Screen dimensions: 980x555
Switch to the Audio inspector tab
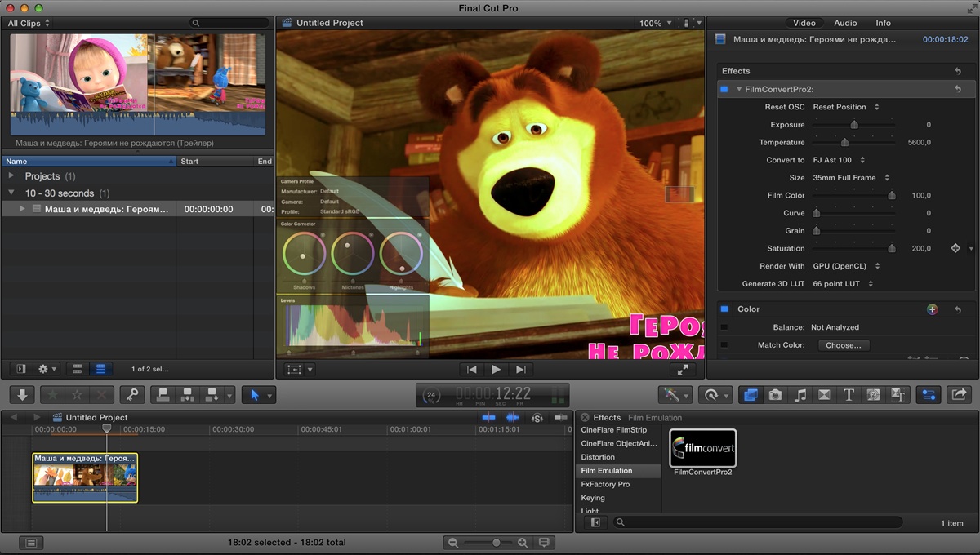click(845, 23)
